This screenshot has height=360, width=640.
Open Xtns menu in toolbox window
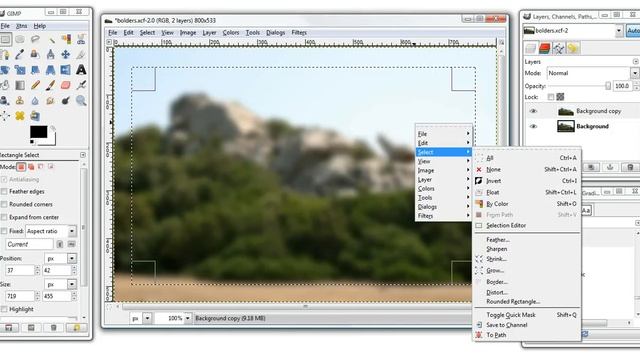tap(22, 26)
